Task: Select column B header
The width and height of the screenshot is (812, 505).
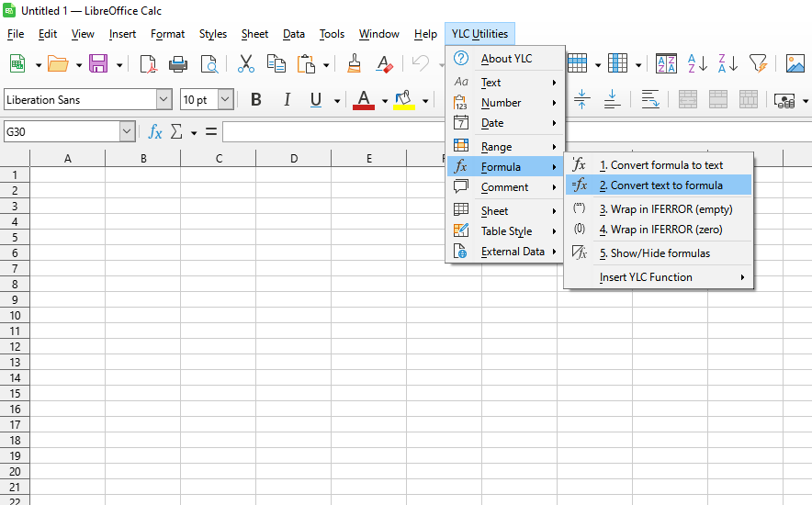Action: point(143,159)
